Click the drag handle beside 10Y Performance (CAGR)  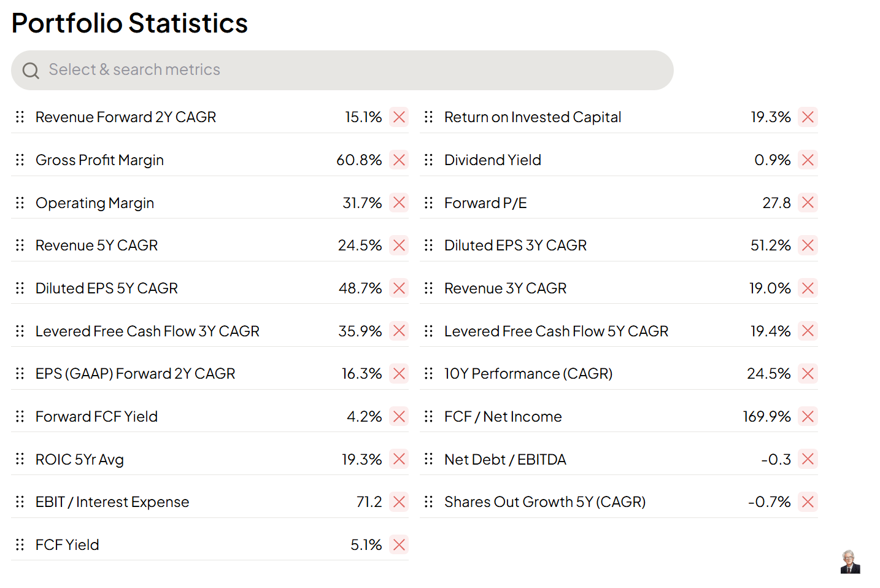pos(429,374)
